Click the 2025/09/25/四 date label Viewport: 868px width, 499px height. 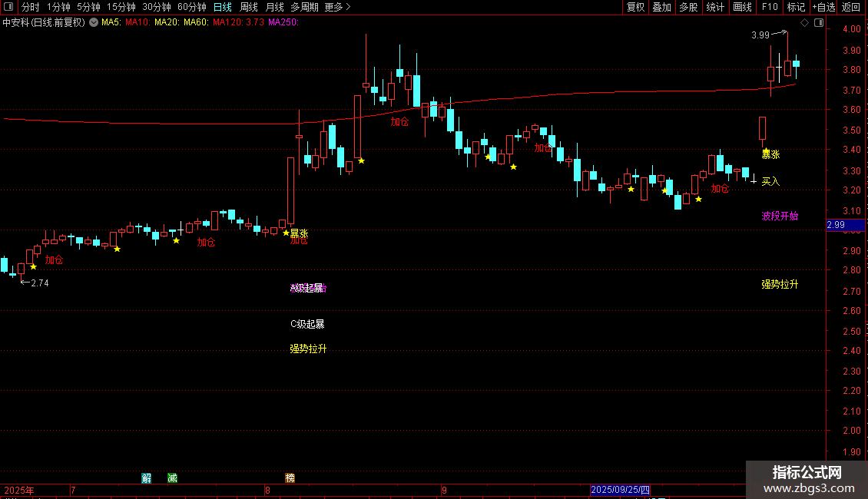click(x=620, y=490)
